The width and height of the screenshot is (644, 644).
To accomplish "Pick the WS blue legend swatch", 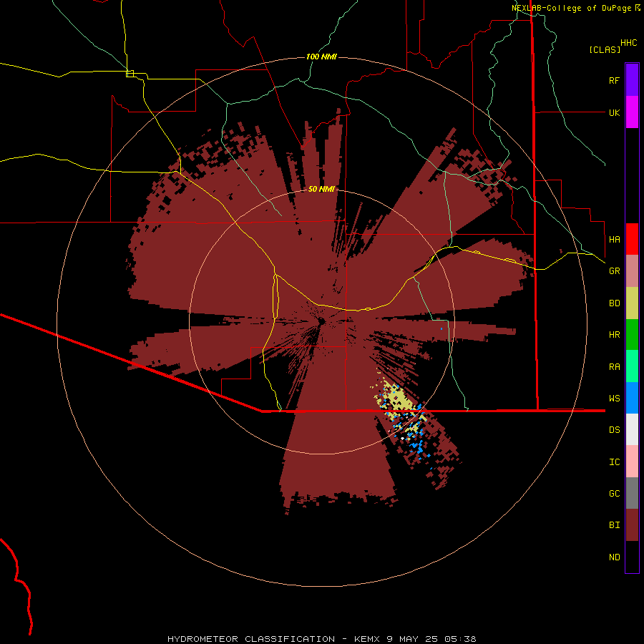I will 632,398.
